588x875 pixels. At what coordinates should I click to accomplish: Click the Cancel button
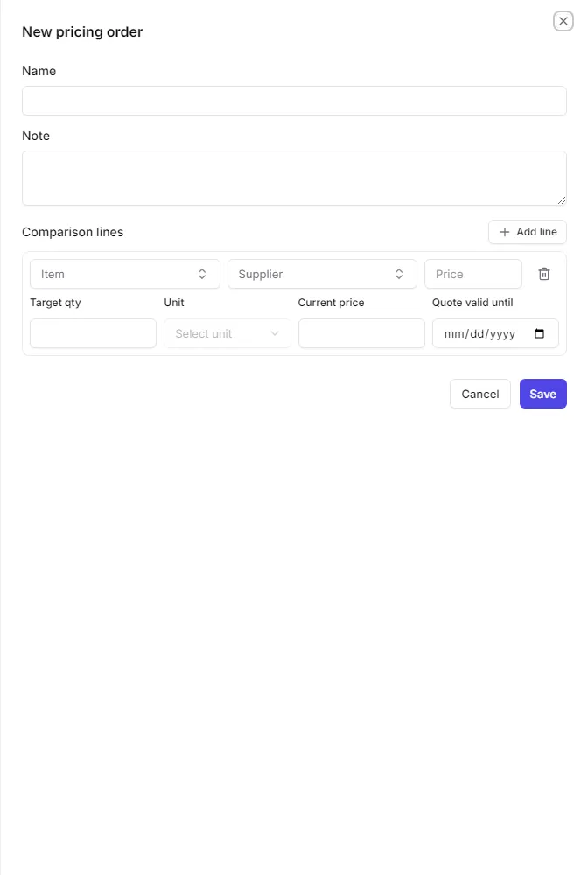pos(479,394)
